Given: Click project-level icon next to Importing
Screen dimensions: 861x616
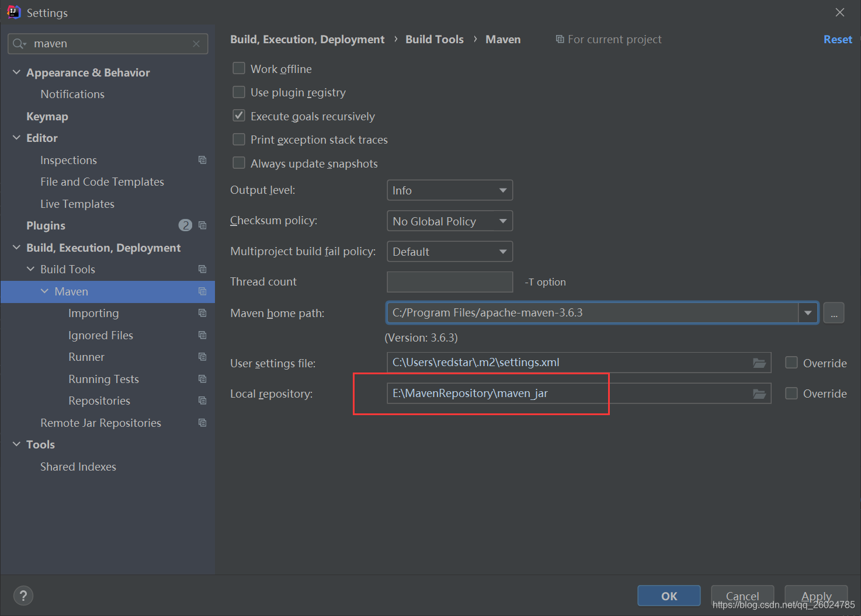Looking at the screenshot, I should [x=203, y=313].
